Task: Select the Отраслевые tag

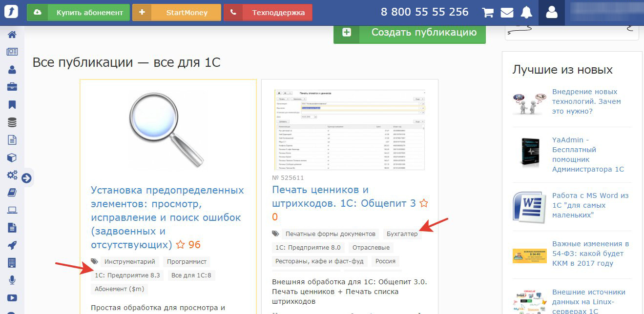Action: (x=372, y=248)
